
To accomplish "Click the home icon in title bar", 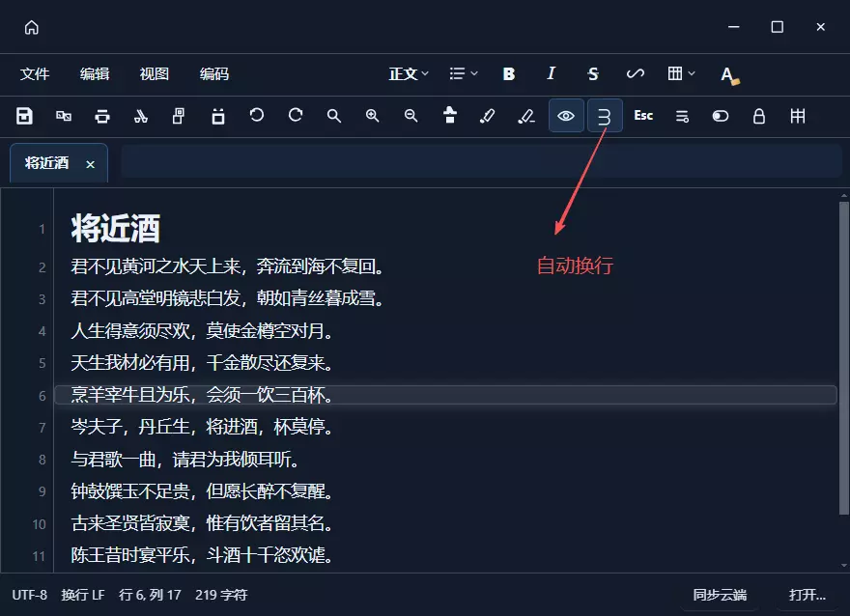I will pos(32,27).
